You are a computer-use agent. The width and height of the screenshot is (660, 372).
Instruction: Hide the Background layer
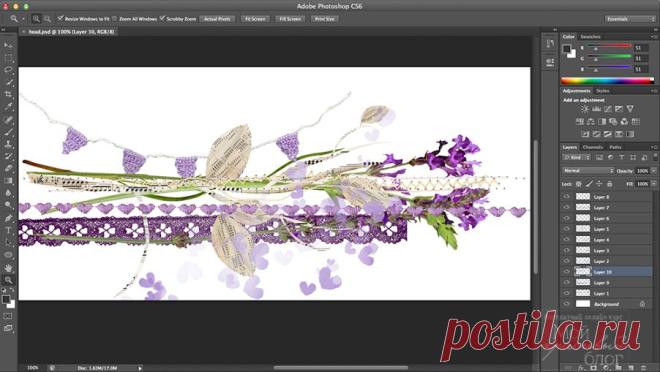coord(567,303)
